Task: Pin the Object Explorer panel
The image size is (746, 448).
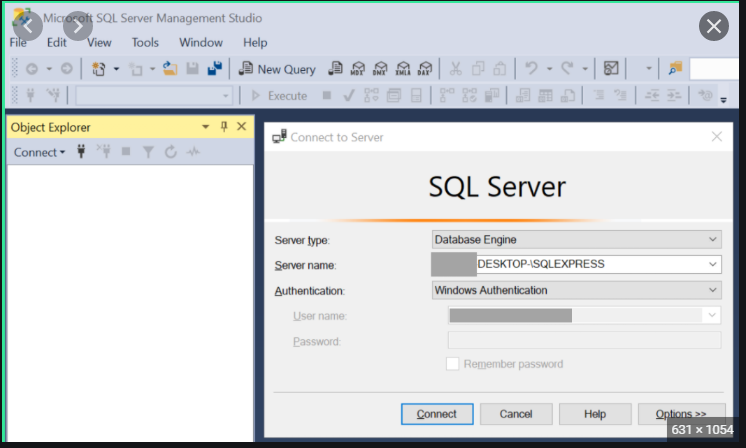Action: 224,127
